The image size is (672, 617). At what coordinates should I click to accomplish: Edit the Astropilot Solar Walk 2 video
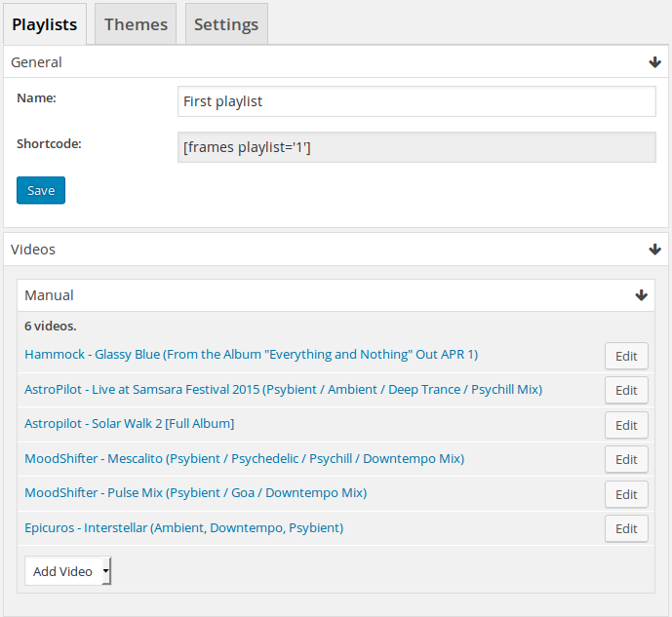[x=626, y=425]
